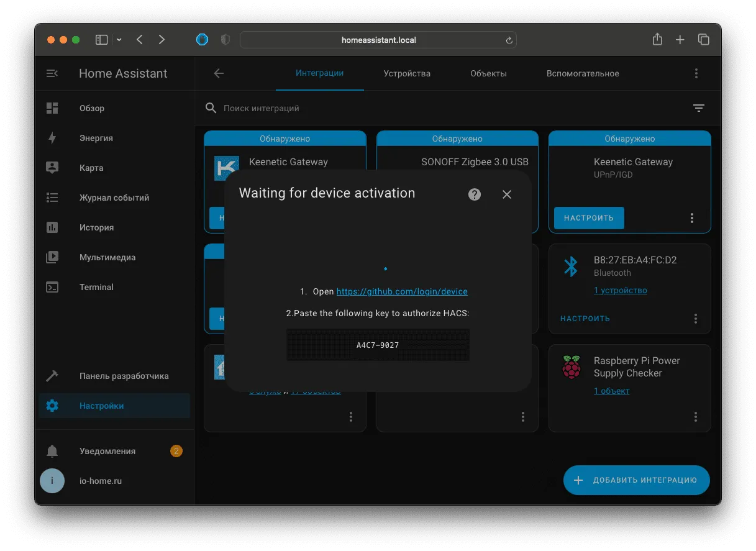Click the Home Assistant title text
The width and height of the screenshot is (756, 551).
pos(123,73)
